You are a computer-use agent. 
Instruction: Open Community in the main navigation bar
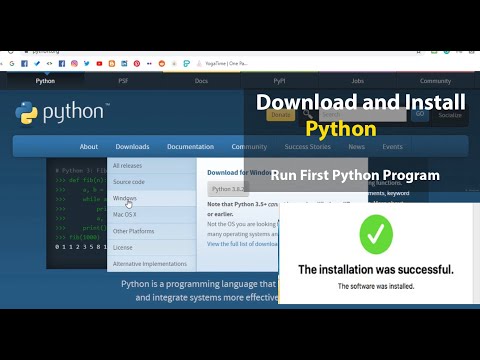(249, 147)
